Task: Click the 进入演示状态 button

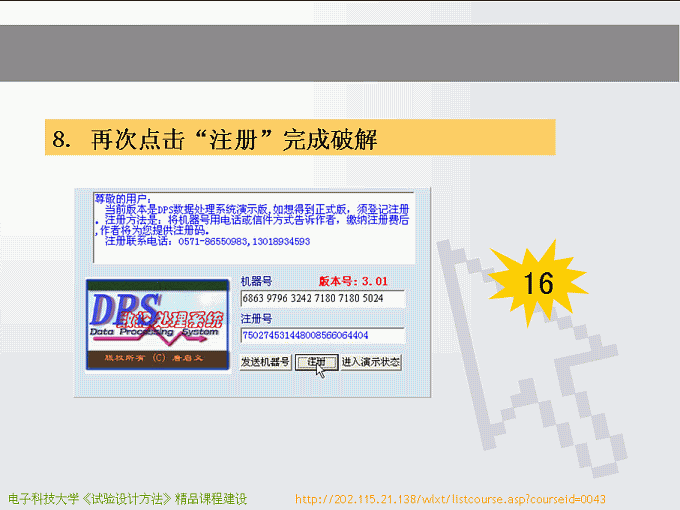Action: pyautogui.click(x=371, y=362)
